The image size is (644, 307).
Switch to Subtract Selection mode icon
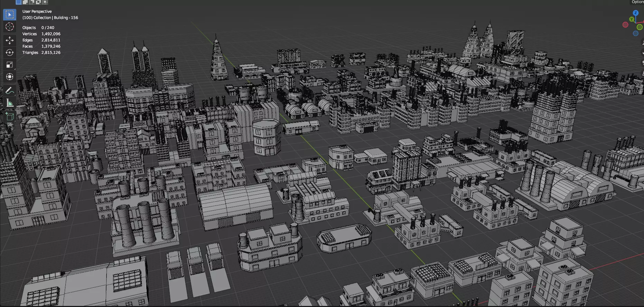[x=32, y=2]
